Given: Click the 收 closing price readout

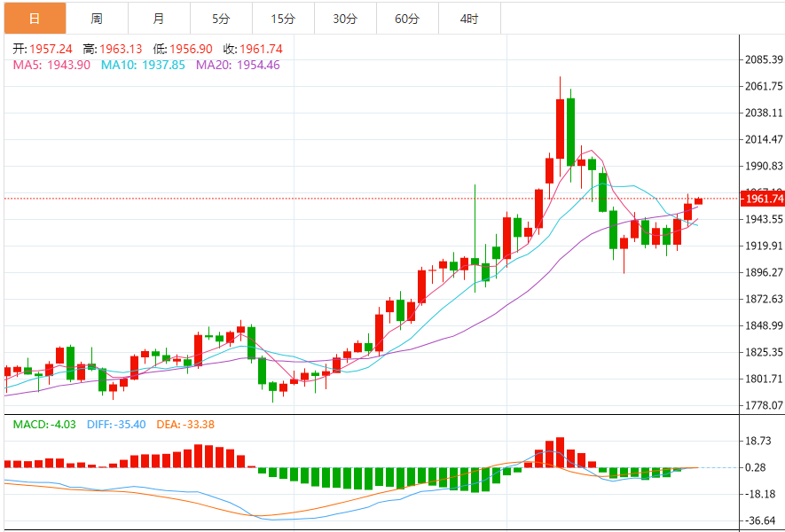Looking at the screenshot, I should [252, 49].
